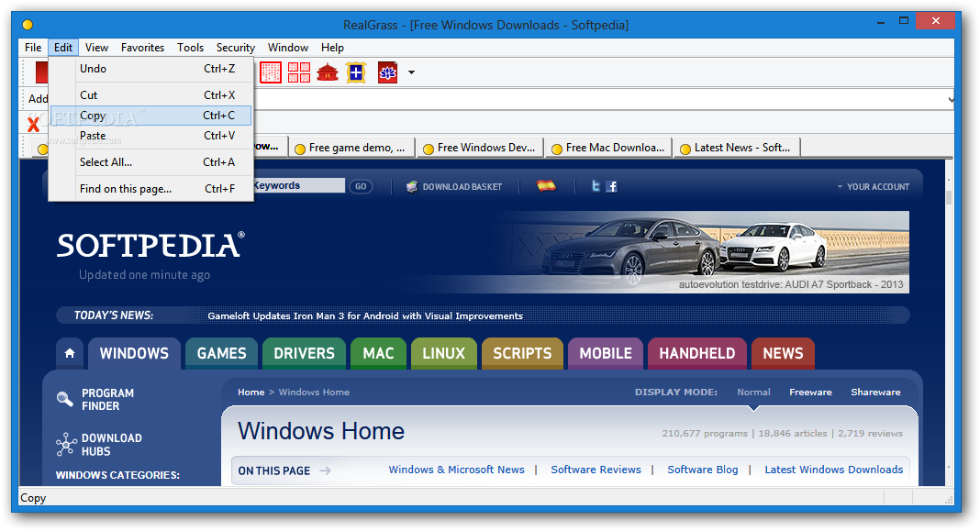Screen dimensions: 980x531
Task: Set display mode to Shareware
Action: pos(875,393)
